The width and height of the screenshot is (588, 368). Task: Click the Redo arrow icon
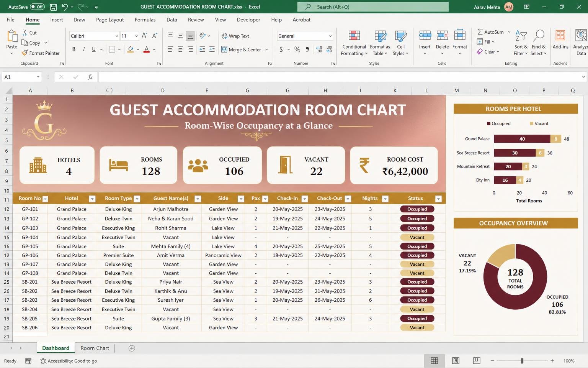(81, 7)
